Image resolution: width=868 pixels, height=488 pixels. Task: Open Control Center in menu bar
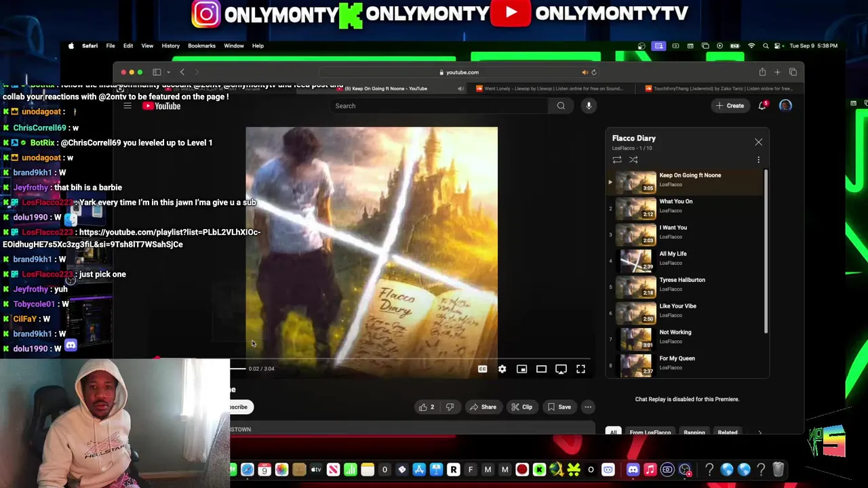pos(779,46)
